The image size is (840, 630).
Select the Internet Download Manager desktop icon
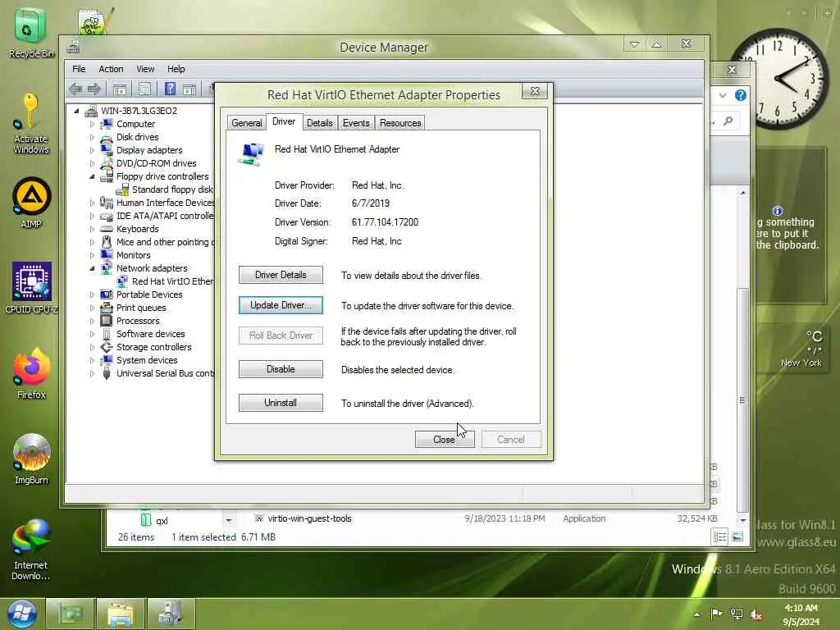(31, 550)
